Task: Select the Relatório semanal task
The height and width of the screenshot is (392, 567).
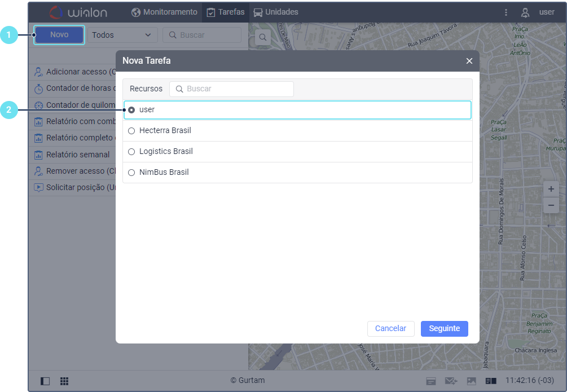Action: pos(72,155)
